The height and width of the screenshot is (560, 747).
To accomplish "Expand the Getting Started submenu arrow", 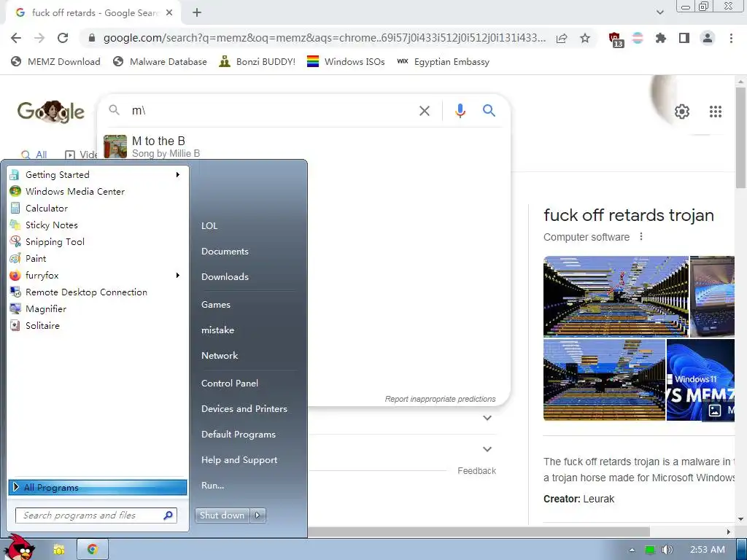I will tap(178, 175).
